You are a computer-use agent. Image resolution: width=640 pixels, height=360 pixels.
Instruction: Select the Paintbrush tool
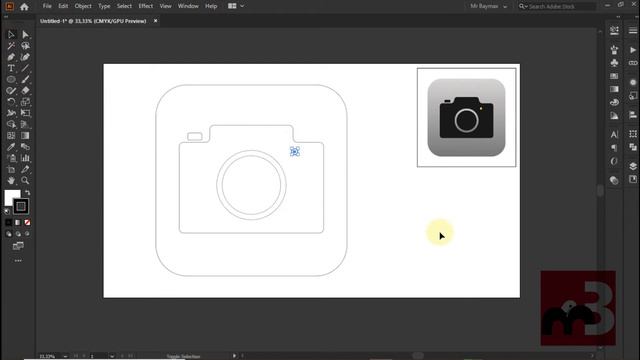[x=25, y=80]
